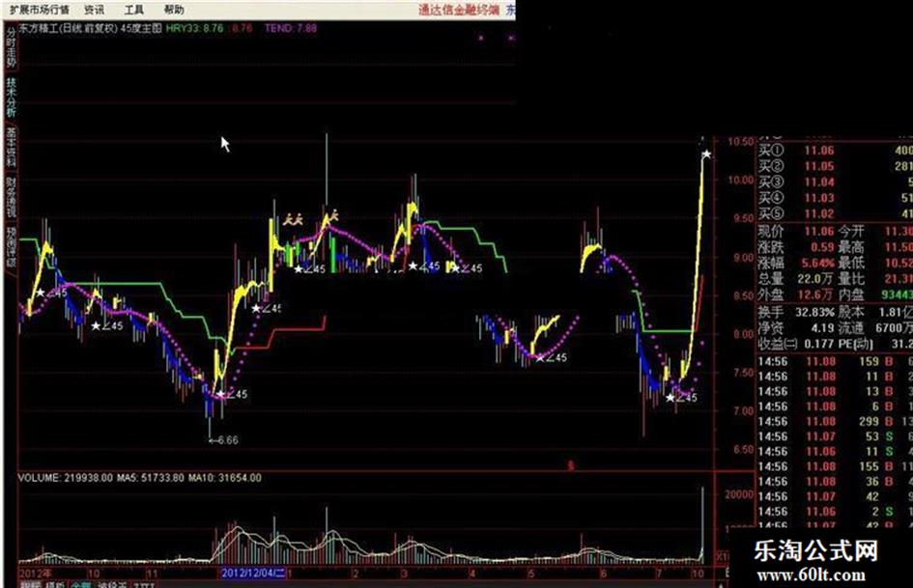This screenshot has width=913, height=588.
Task: Click the 涨幅 value 5.64%
Action: pyautogui.click(x=818, y=264)
